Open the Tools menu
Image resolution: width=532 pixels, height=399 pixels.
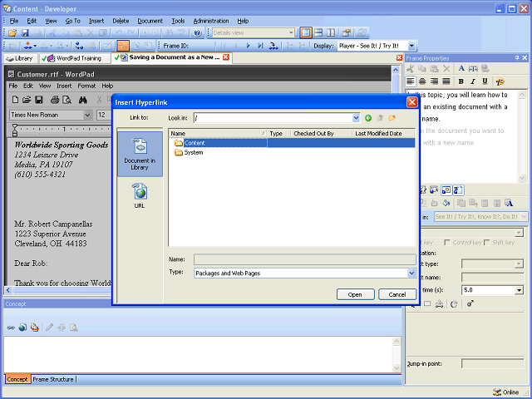tap(178, 21)
